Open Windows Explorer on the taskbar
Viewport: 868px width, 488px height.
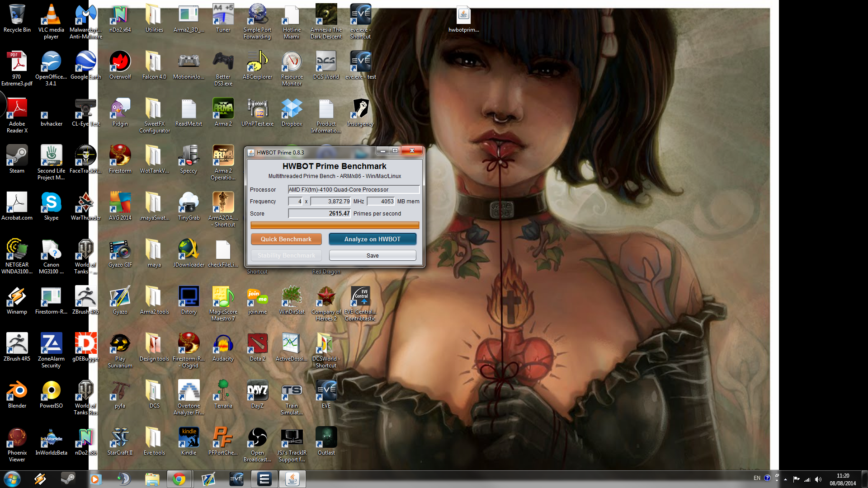point(152,479)
